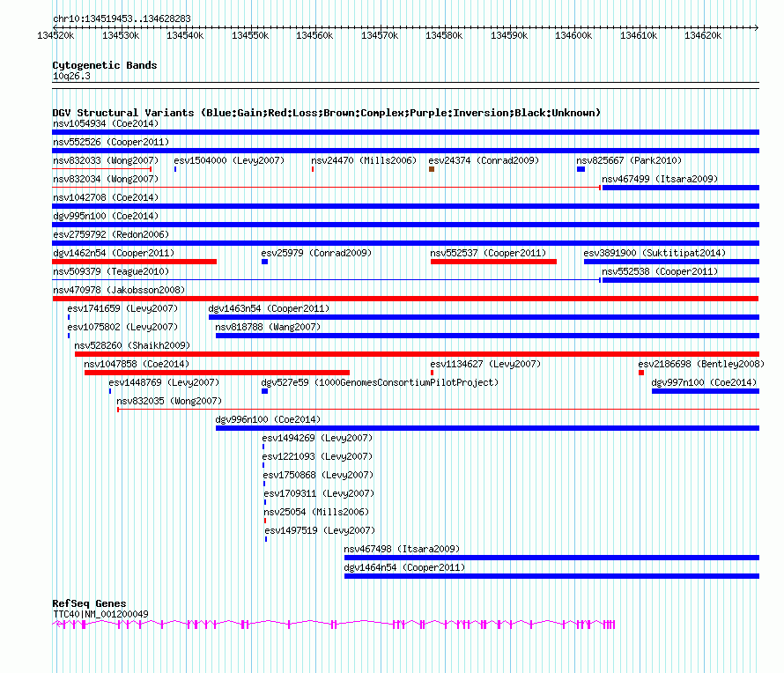The image size is (784, 673).
Task: Select nsv24470 (Mills2006) variant
Action: tap(364, 160)
